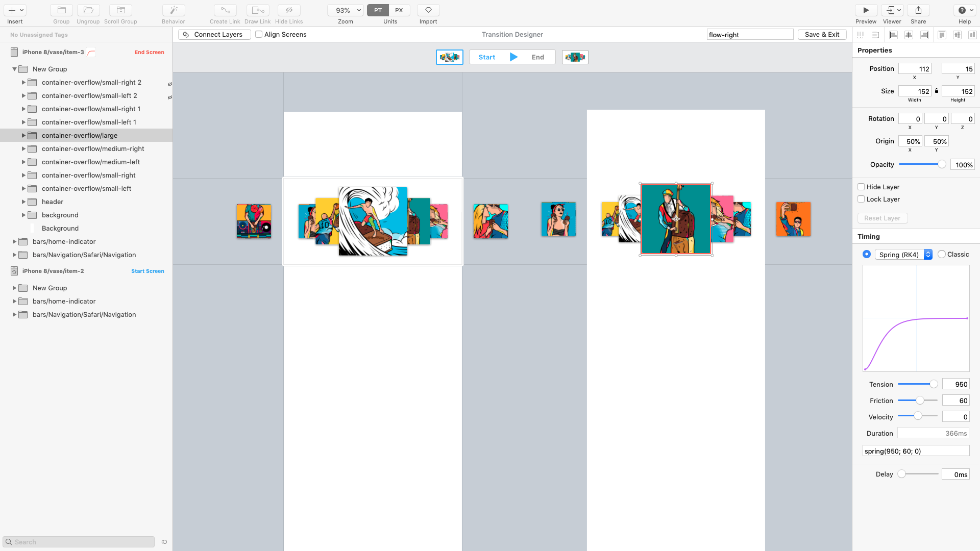Start the Preview playback

pyautogui.click(x=866, y=10)
